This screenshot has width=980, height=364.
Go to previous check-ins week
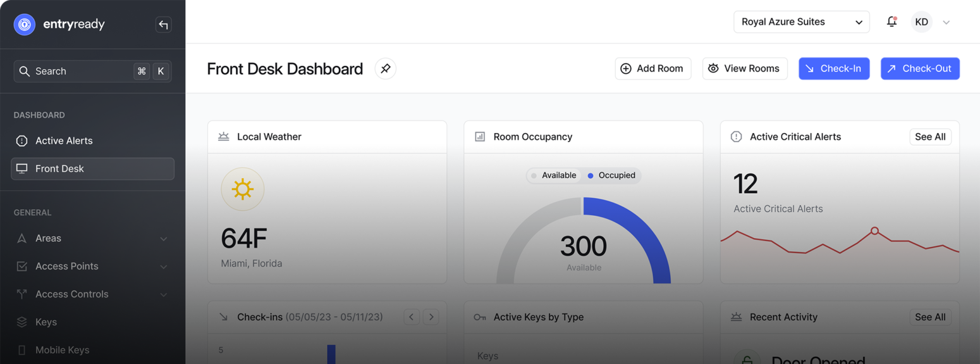click(x=412, y=317)
